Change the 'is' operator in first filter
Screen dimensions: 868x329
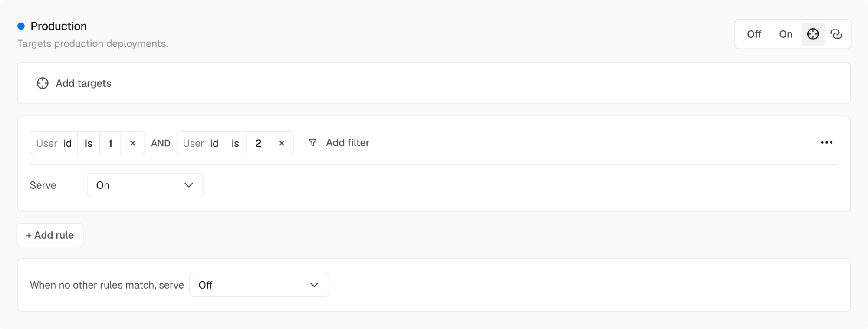[89, 143]
